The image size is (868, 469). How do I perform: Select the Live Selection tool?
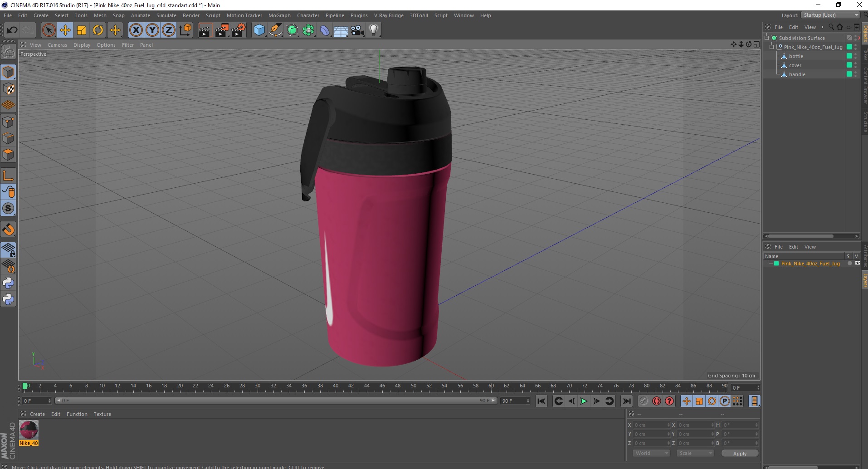pos(49,30)
